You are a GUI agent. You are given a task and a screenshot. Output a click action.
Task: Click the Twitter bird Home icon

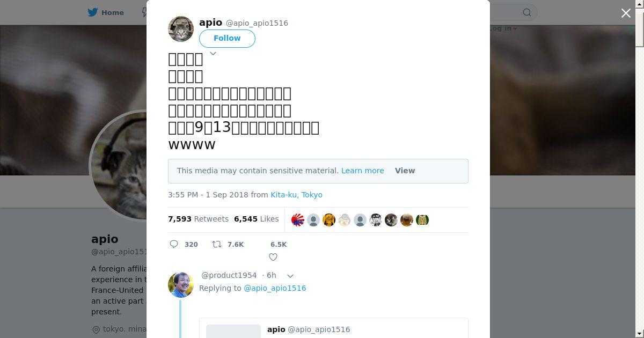click(x=93, y=12)
